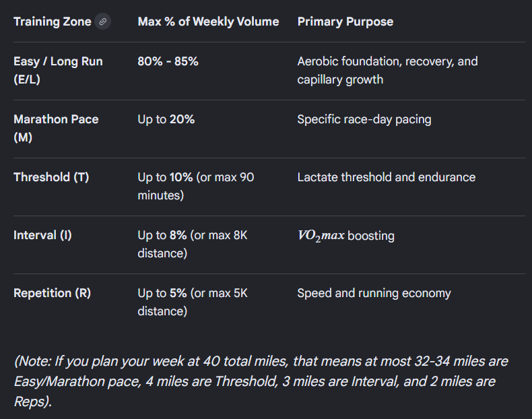Click the Training Zone header text
532x419 pixels.
(53, 22)
